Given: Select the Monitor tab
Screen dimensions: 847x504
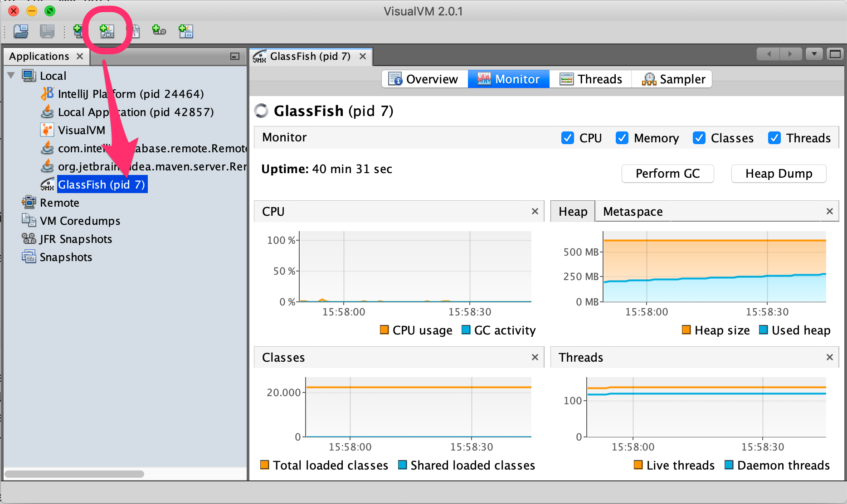Looking at the screenshot, I should (508, 79).
